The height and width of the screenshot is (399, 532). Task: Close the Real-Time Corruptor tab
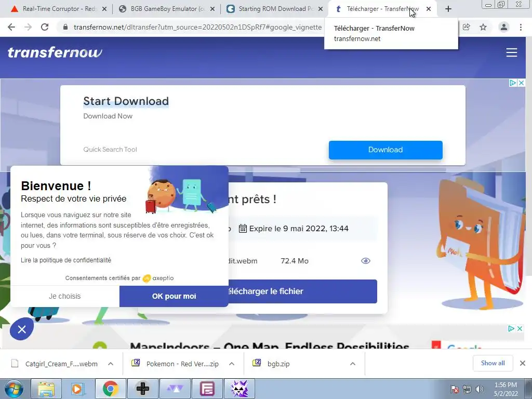click(104, 9)
